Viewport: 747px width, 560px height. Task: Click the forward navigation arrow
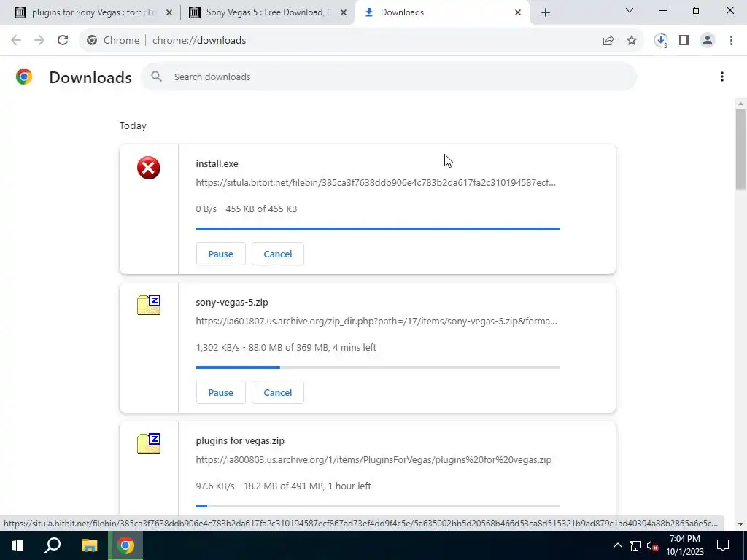[x=39, y=41]
